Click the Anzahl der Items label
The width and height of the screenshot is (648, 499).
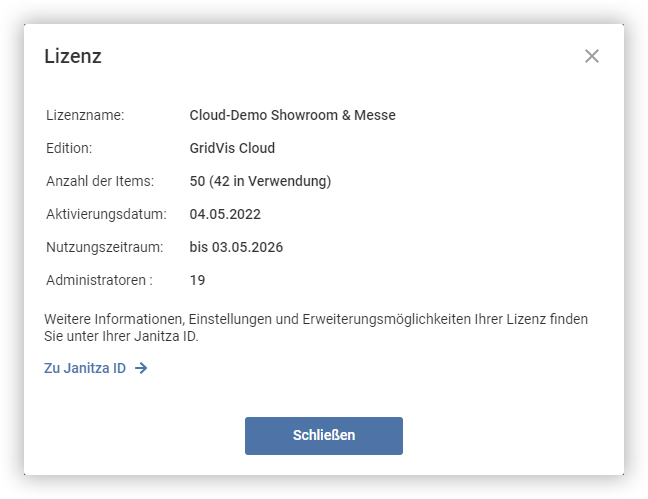click(100, 181)
